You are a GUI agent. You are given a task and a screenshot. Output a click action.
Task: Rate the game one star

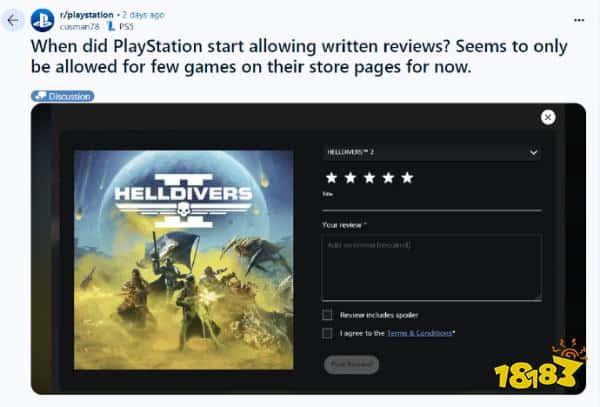[331, 178]
